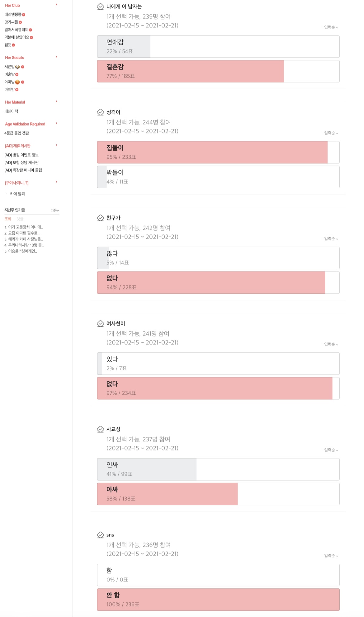
Task: Select the '밖돌이' poll option
Action: (x=218, y=177)
